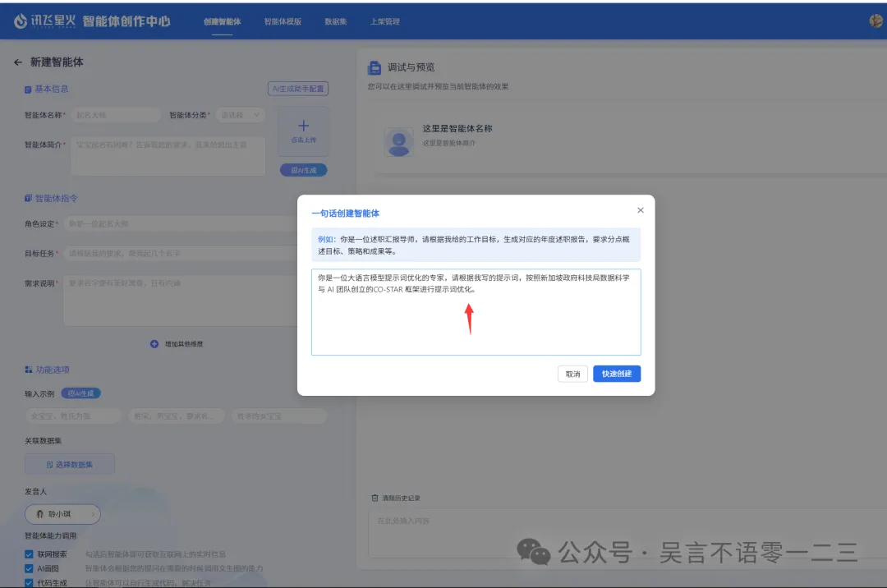
Task: Expand the 聆小琪 voice selector
Action: 62,514
